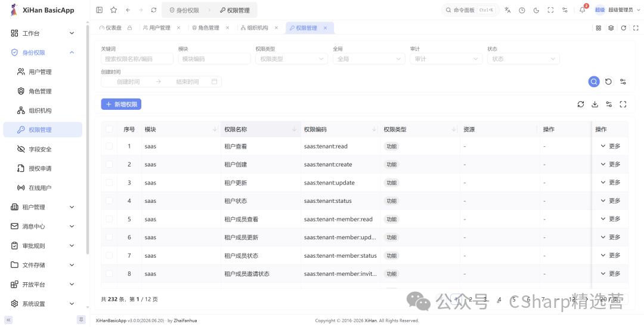Check the row 4 checkbox for 租户状态
This screenshot has height=327, width=644.
[x=109, y=201]
